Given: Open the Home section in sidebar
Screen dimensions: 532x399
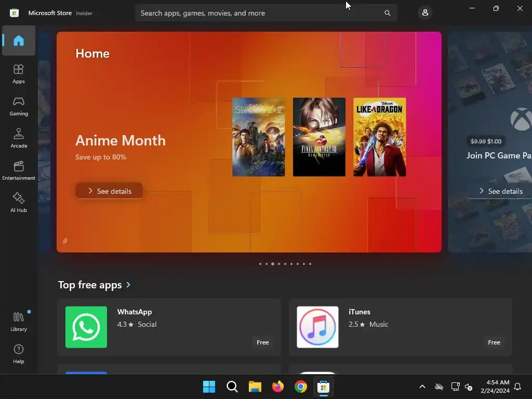Looking at the screenshot, I should pos(19,41).
